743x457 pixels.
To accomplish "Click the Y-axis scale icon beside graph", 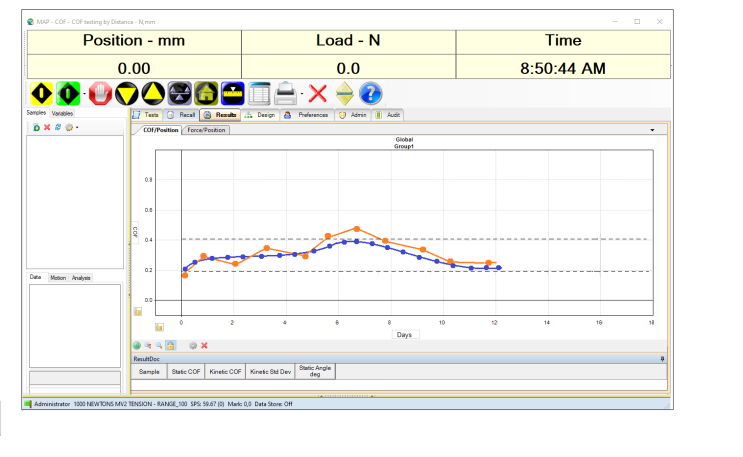I will coord(138,311).
